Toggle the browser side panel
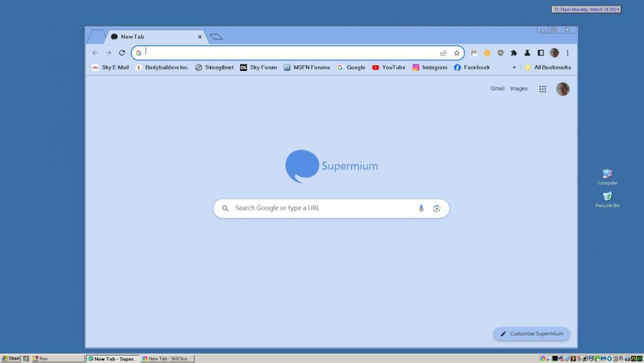The image size is (644, 363). click(x=540, y=53)
